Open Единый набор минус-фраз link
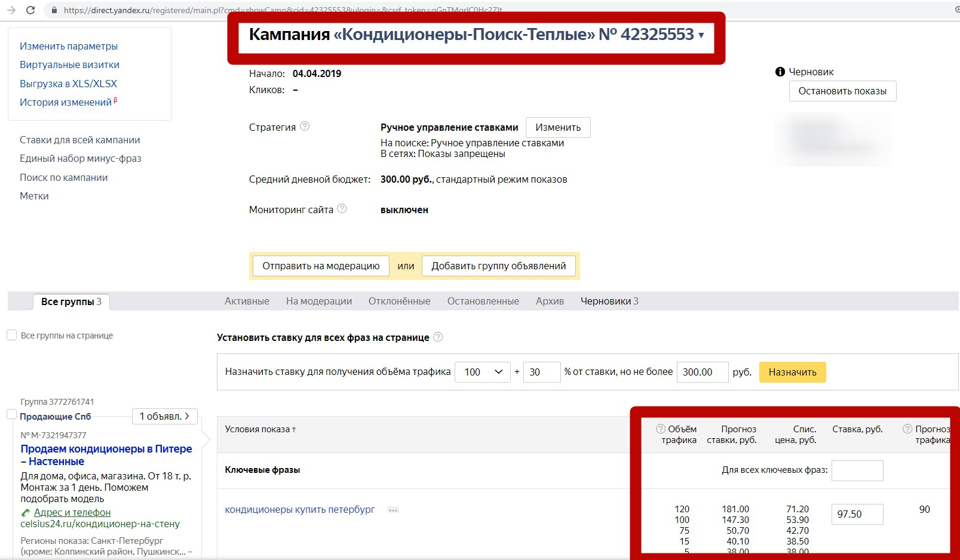 81,158
